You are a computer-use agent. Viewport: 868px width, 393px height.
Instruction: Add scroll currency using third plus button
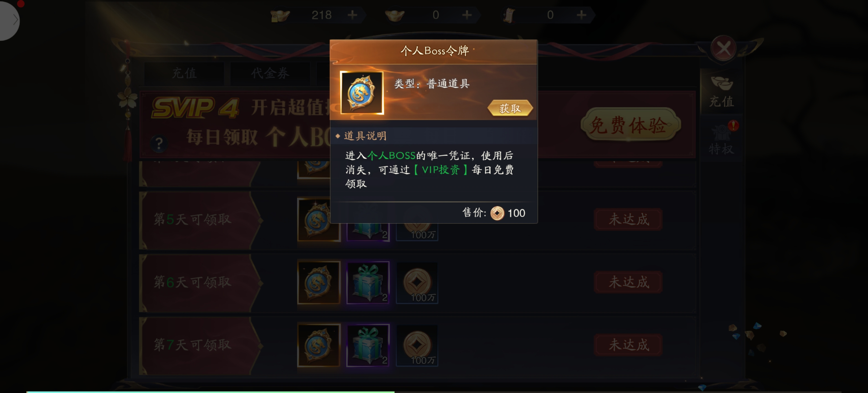(581, 15)
